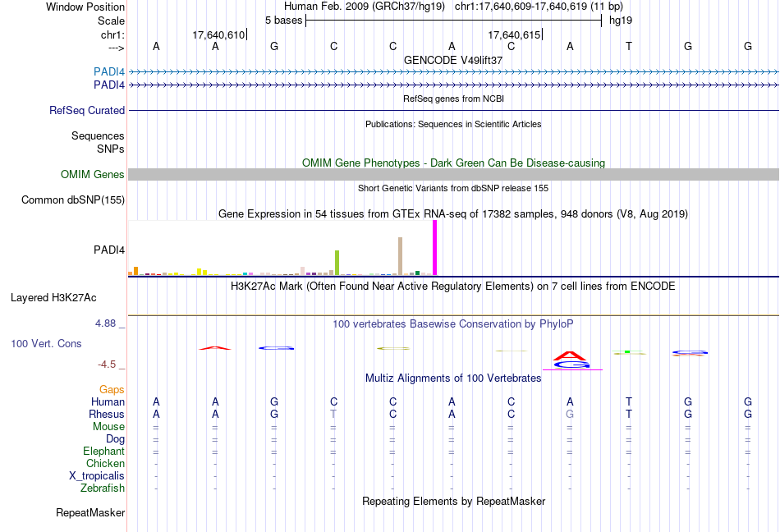
Task: Select the Zebrafish species row label
Action: click(103, 488)
